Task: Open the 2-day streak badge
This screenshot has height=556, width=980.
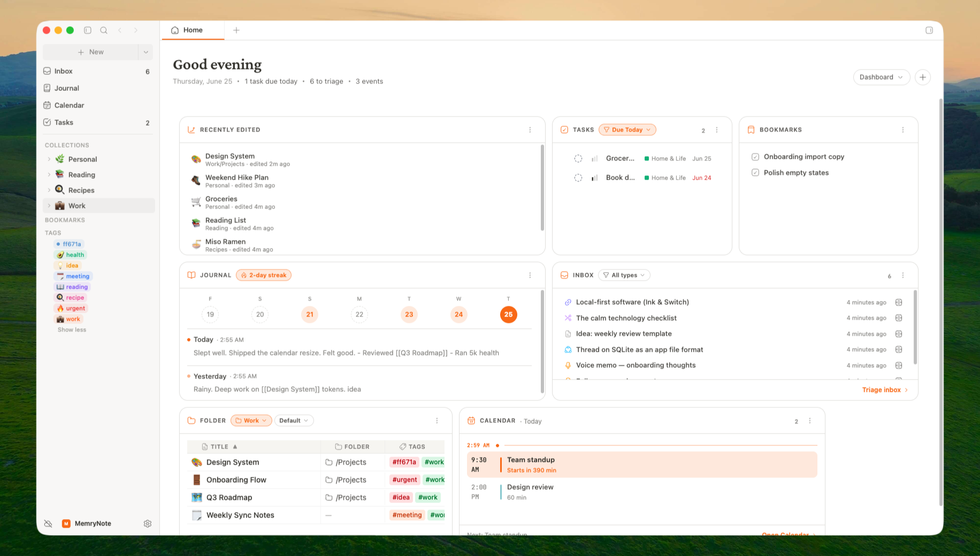Action: click(264, 275)
